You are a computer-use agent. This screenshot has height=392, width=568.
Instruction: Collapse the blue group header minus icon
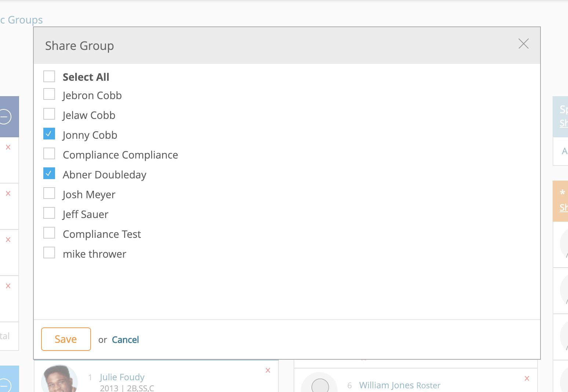tap(5, 117)
